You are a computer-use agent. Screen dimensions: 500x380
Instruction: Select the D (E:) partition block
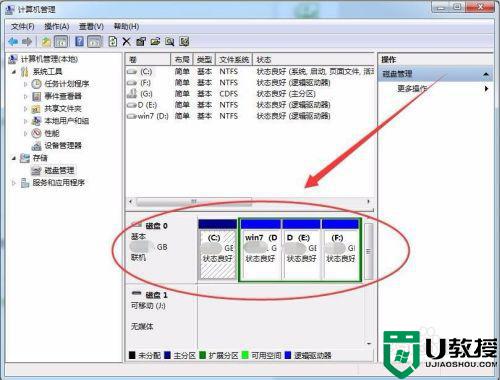point(302,249)
